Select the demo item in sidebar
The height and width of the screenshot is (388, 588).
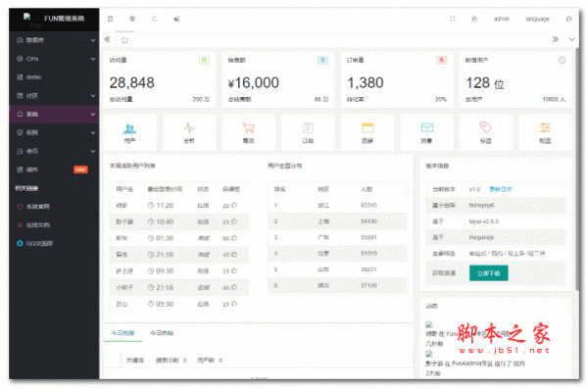point(54,77)
